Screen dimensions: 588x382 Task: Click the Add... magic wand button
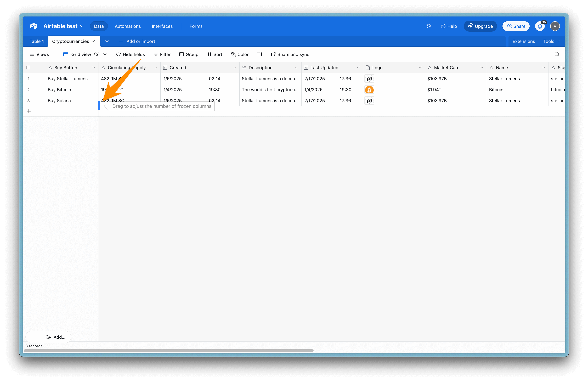click(56, 337)
